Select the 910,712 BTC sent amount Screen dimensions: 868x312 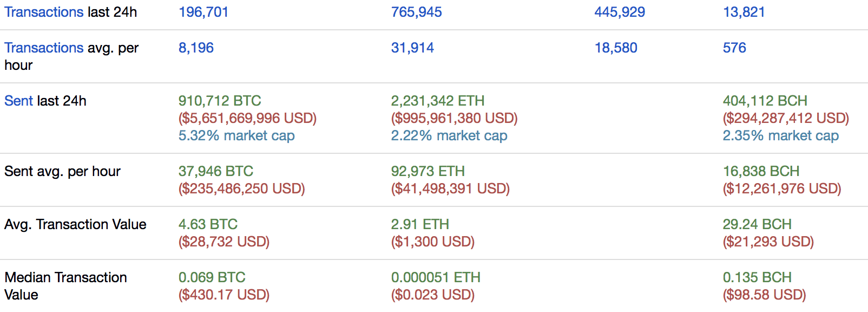[220, 101]
